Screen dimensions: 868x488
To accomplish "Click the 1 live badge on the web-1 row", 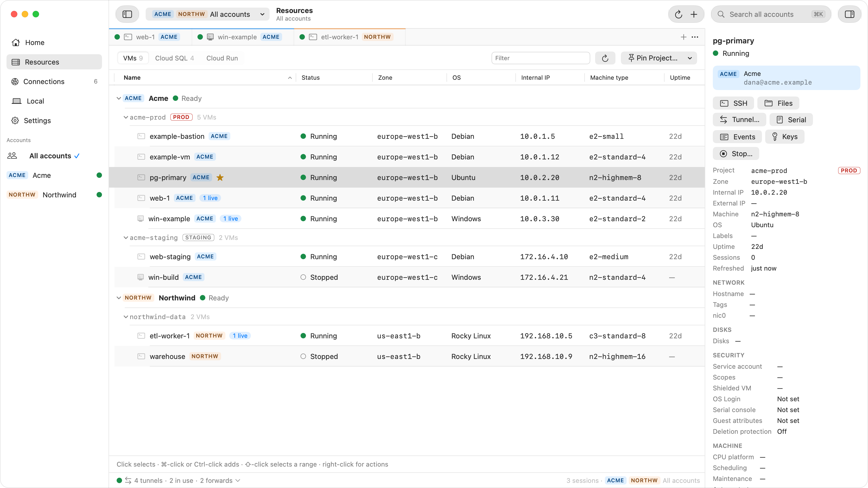I will (x=210, y=198).
